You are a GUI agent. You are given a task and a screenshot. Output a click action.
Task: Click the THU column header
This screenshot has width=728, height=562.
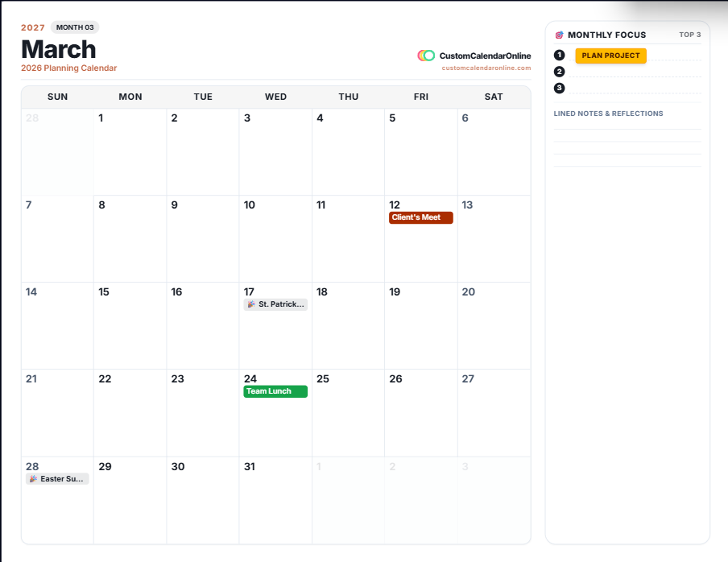(x=348, y=97)
